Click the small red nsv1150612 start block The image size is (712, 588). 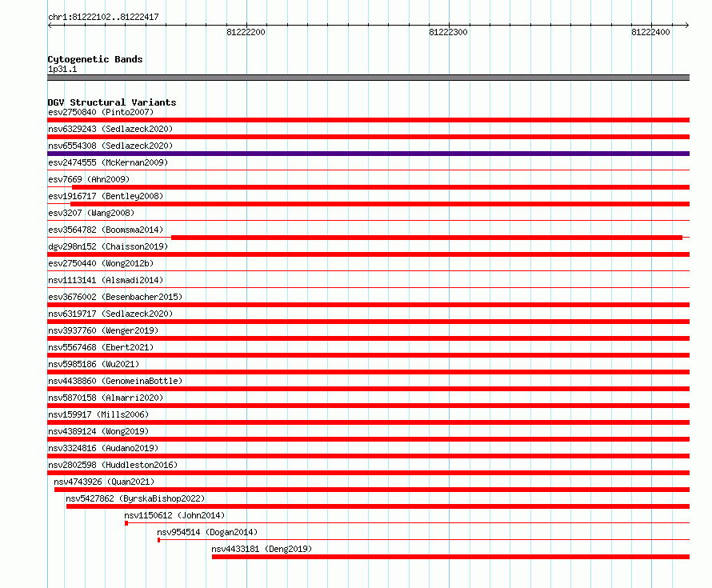(x=126, y=523)
